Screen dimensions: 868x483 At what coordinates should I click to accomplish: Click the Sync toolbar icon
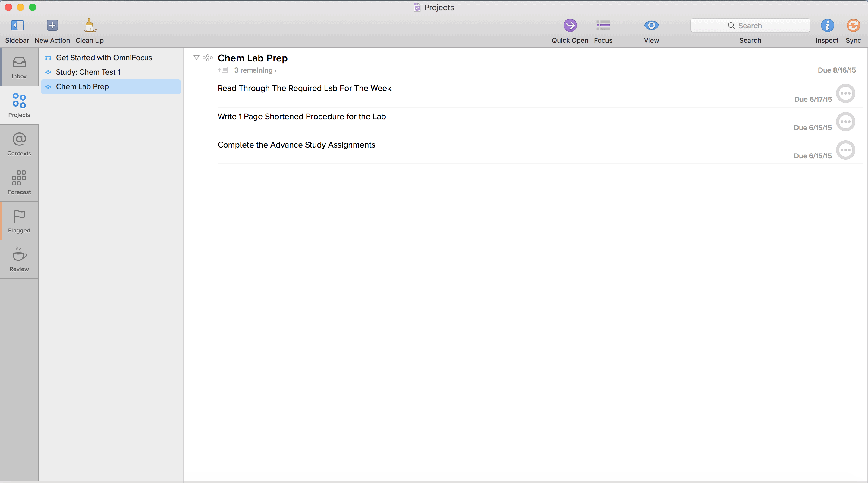[853, 25]
